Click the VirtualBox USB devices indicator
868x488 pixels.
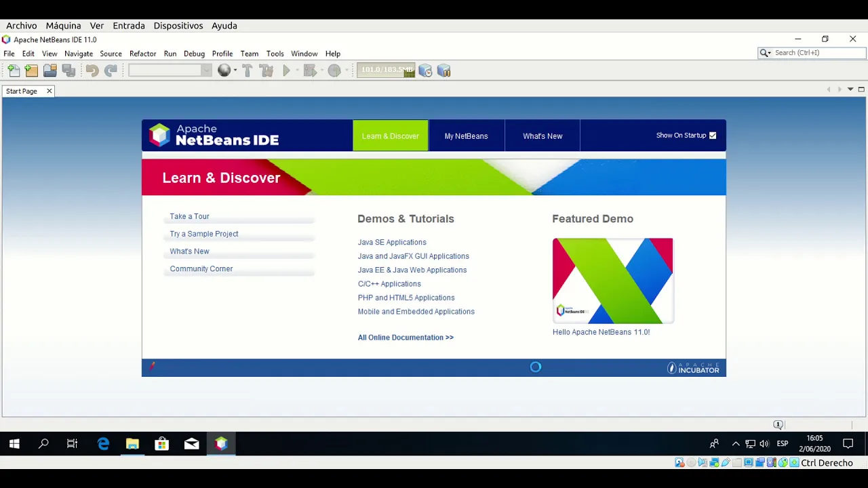(x=726, y=463)
